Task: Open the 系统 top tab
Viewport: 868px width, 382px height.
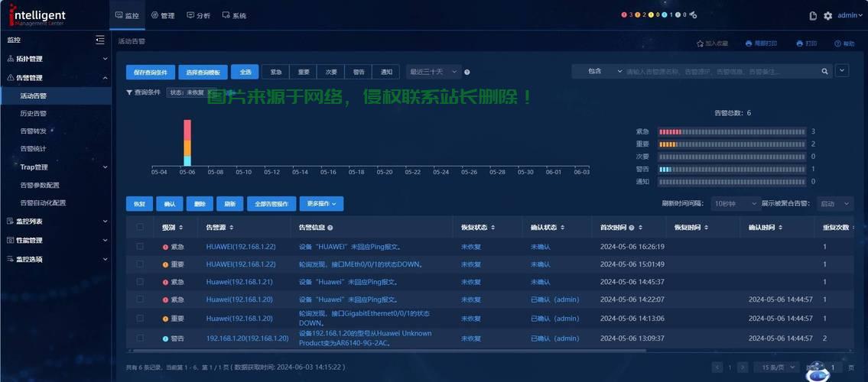Action: click(x=234, y=15)
